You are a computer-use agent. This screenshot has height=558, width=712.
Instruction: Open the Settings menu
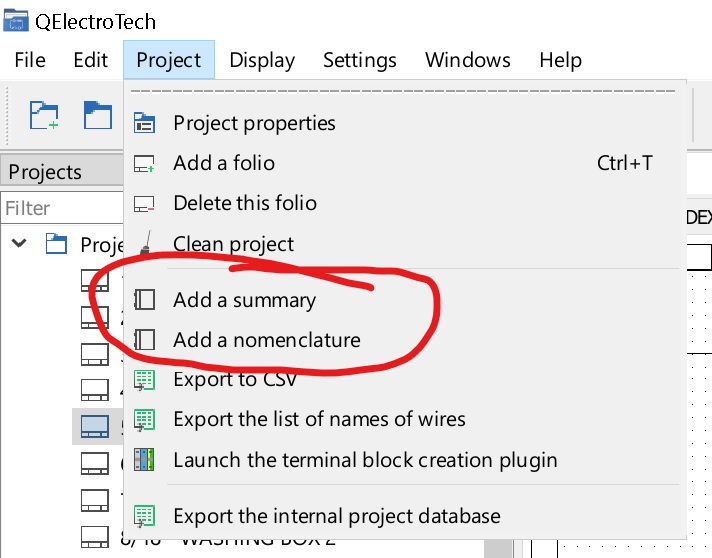pos(360,60)
